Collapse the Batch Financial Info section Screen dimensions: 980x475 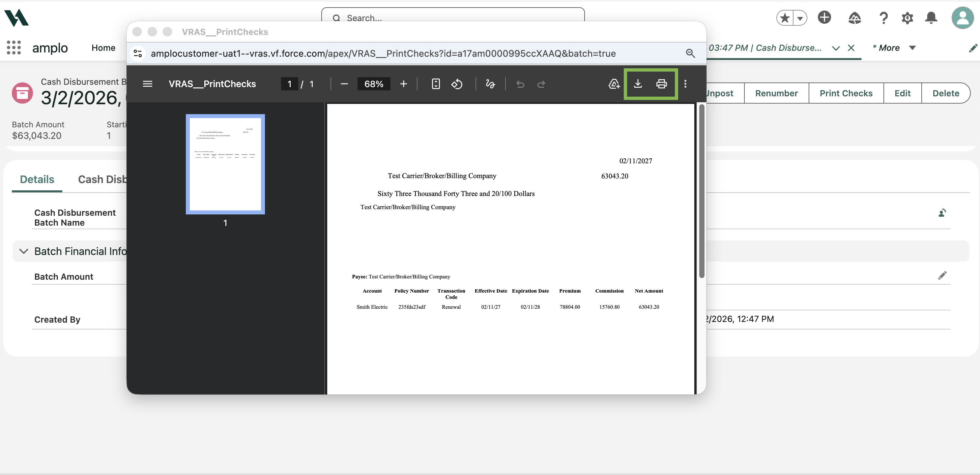coord(24,251)
